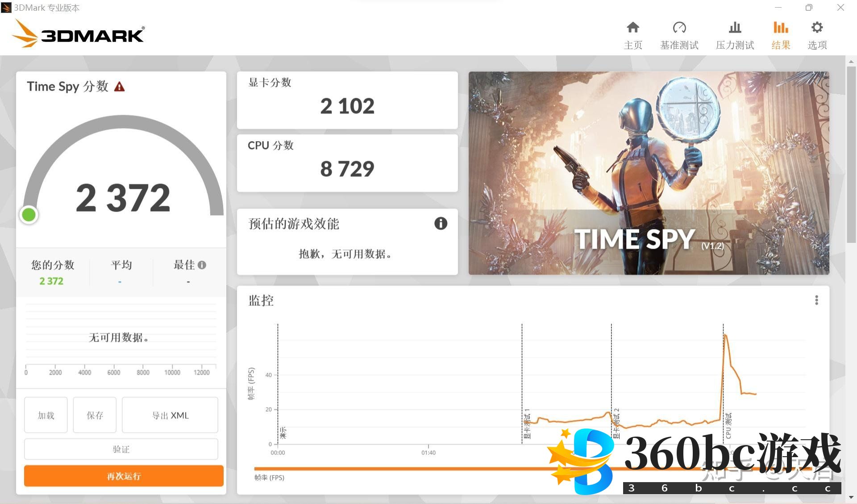Viewport: 857px width, 504px height.
Task: Open the Stress test (压力测试) chart icon
Action: (x=735, y=28)
